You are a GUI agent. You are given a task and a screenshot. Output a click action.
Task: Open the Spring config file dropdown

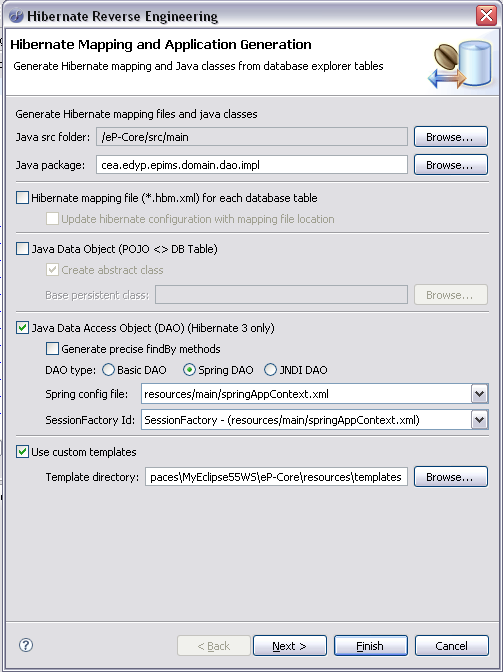pos(479,394)
